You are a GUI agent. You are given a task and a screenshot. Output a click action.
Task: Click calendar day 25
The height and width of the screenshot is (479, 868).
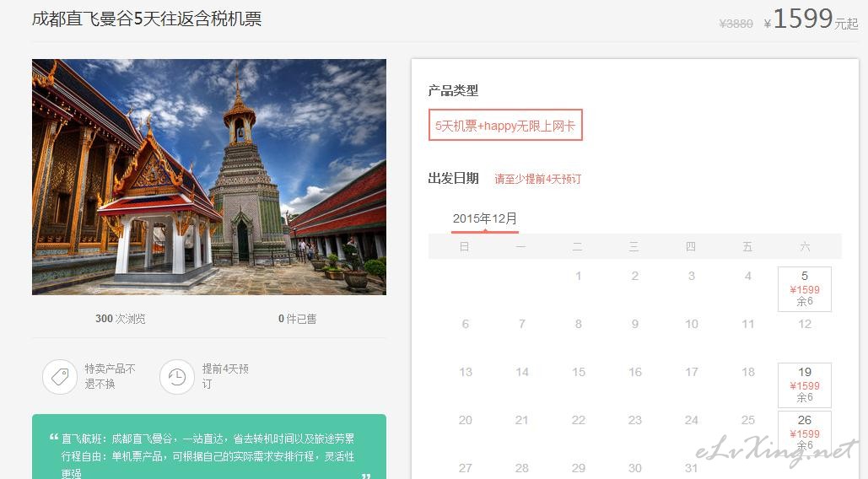click(x=748, y=420)
